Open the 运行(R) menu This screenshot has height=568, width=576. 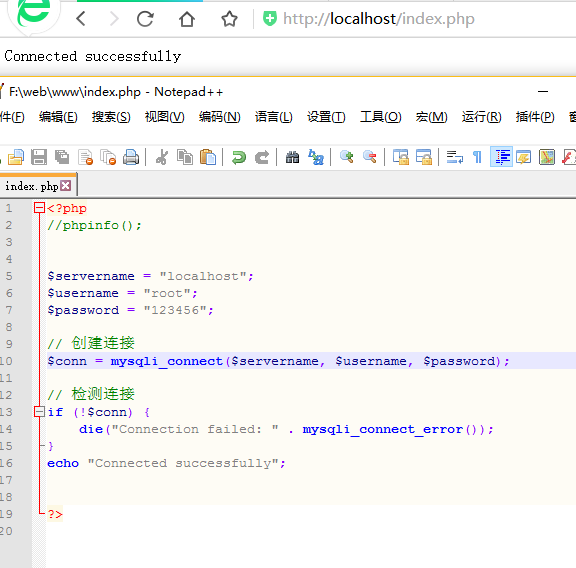(481, 117)
